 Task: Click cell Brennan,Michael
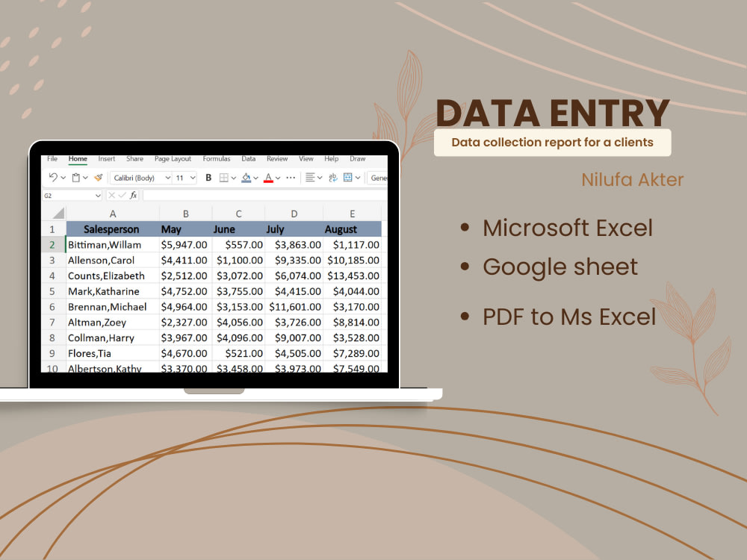(x=113, y=307)
